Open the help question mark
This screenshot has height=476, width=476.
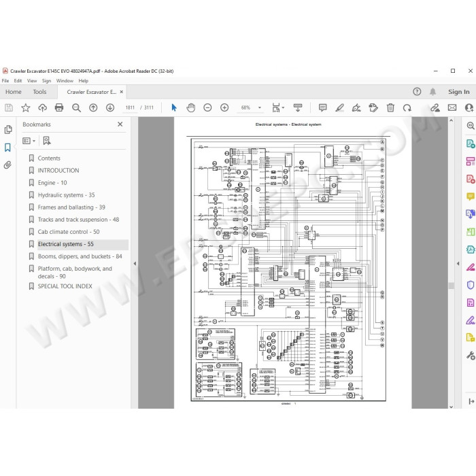point(417,91)
